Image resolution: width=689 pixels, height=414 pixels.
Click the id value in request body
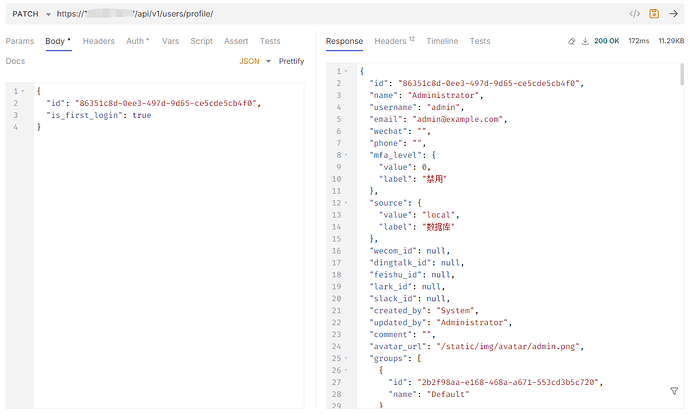[x=166, y=103]
